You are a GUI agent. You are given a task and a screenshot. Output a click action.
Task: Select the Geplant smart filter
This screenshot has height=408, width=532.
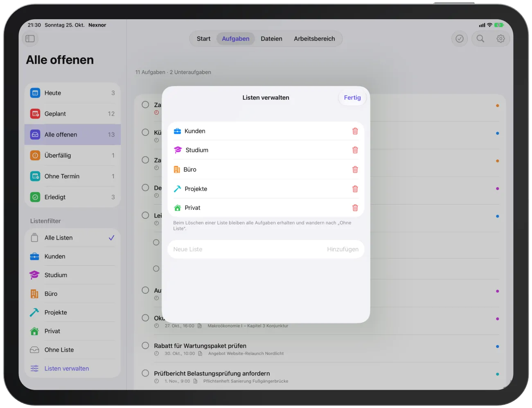tap(72, 114)
